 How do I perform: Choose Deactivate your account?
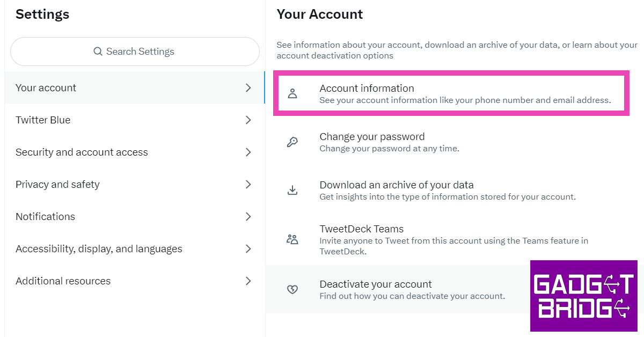coord(376,284)
